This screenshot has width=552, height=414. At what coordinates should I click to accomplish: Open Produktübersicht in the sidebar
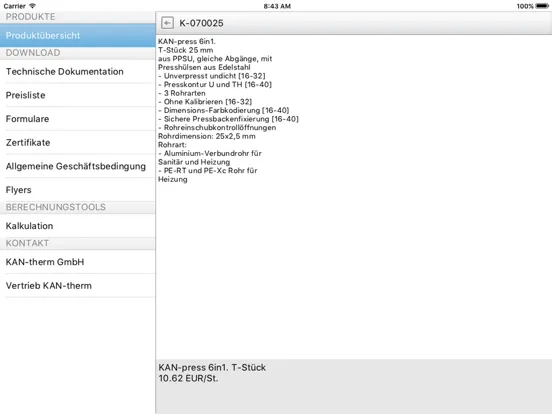[77, 36]
